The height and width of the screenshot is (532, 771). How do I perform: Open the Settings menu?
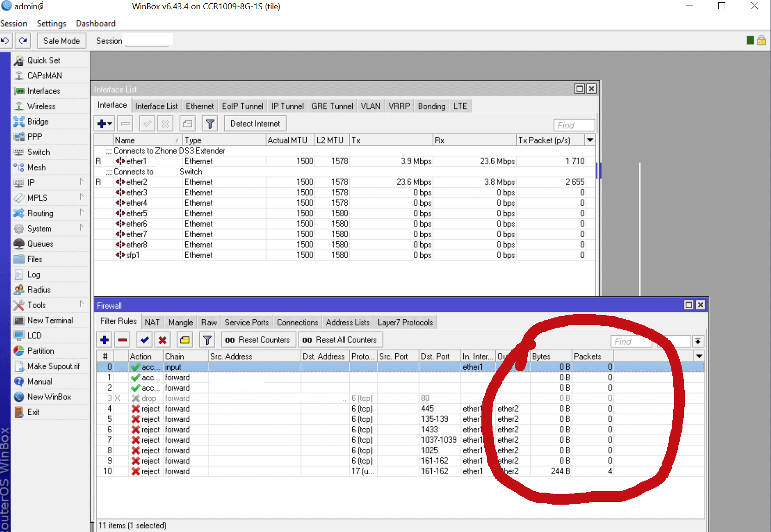click(x=51, y=24)
